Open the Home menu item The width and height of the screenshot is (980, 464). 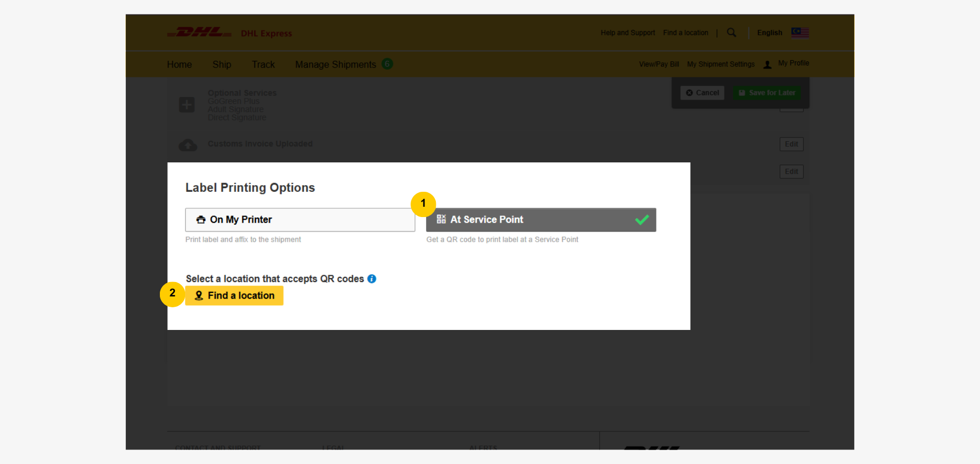tap(179, 64)
